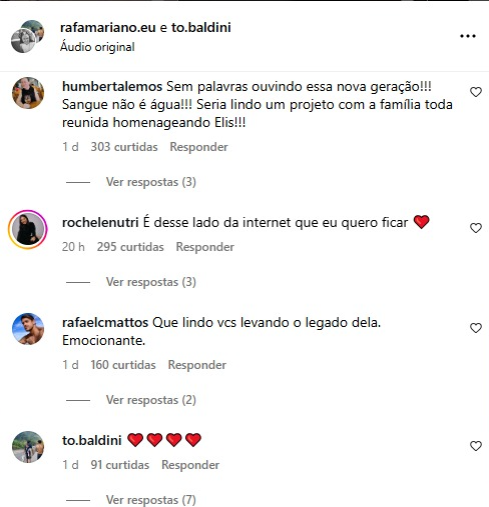489x507 pixels.
Task: Expand the 3 replies under rochelenutri's comment
Action: coord(151,282)
